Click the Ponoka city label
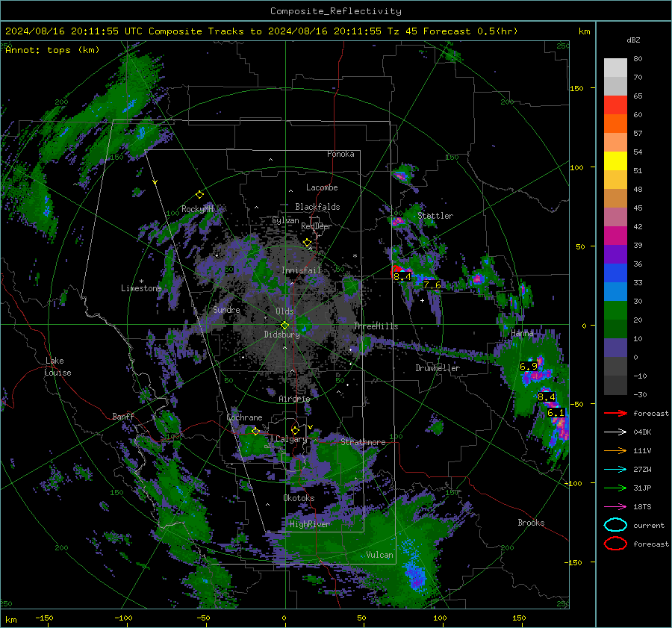The image size is (672, 628). point(340,154)
